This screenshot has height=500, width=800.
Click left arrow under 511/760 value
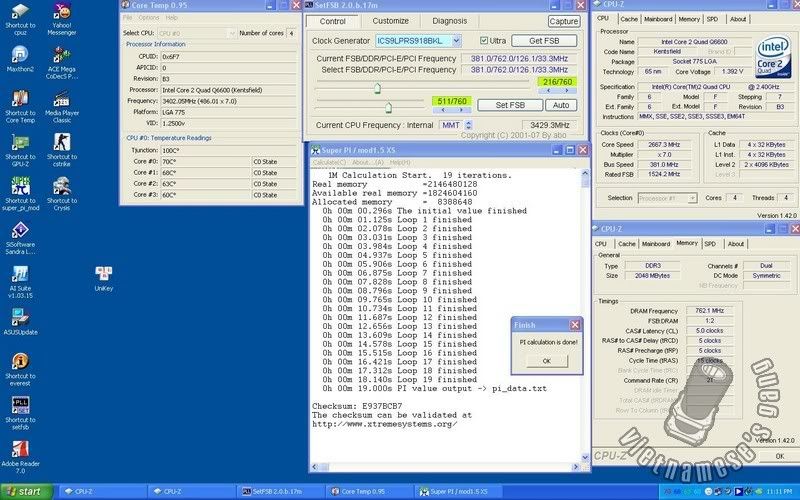(x=442, y=110)
